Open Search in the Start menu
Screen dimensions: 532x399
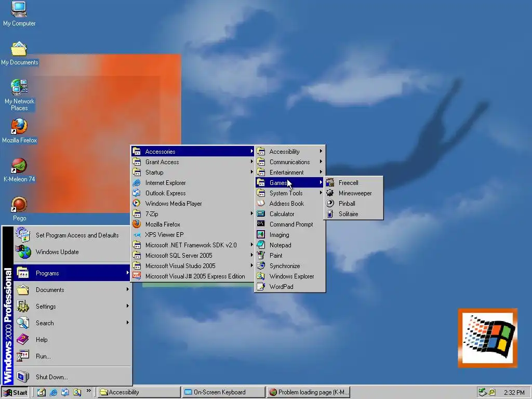click(x=72, y=323)
